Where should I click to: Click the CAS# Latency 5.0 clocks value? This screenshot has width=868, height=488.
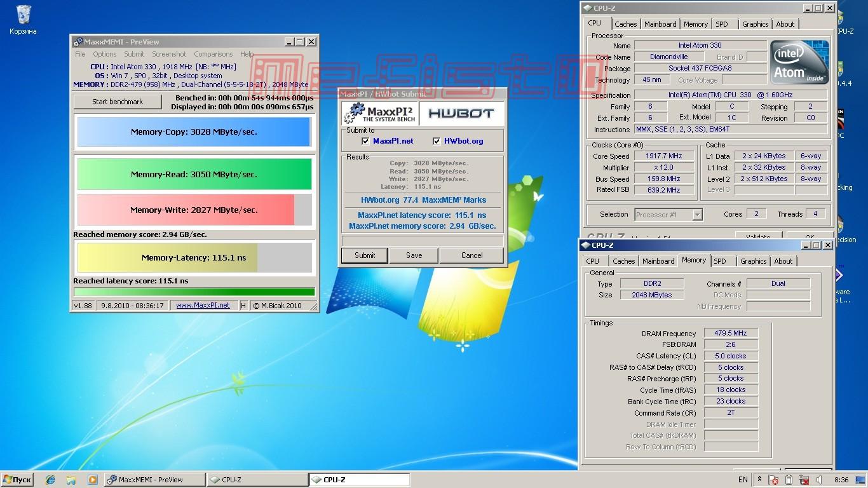click(x=731, y=356)
